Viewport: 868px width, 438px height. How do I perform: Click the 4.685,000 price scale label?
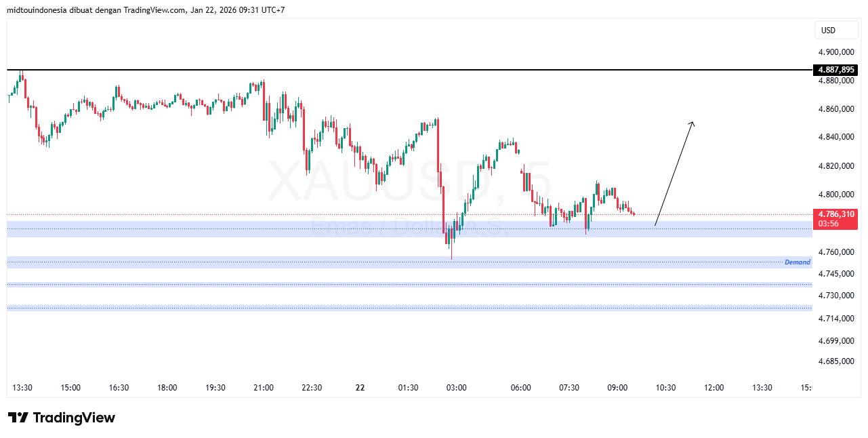[835, 361]
